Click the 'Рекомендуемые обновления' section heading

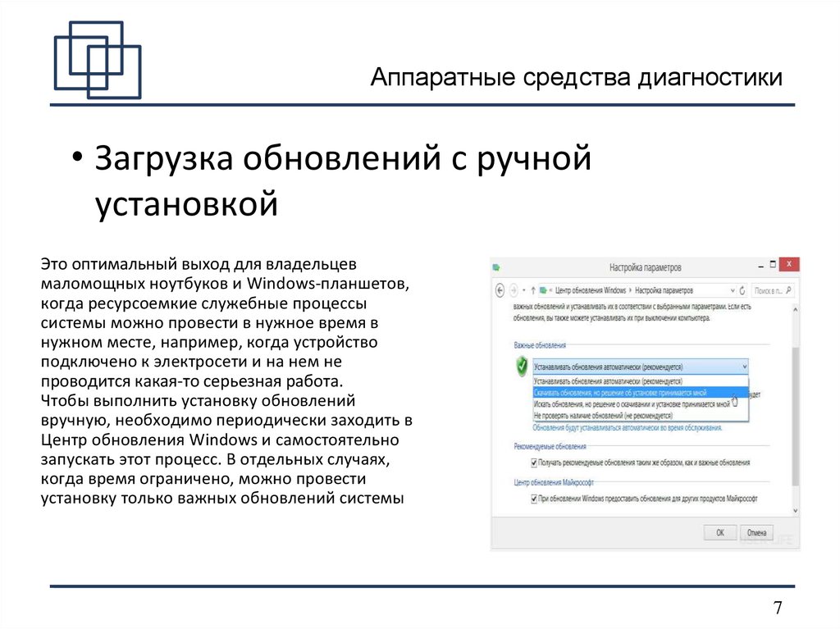(550, 446)
